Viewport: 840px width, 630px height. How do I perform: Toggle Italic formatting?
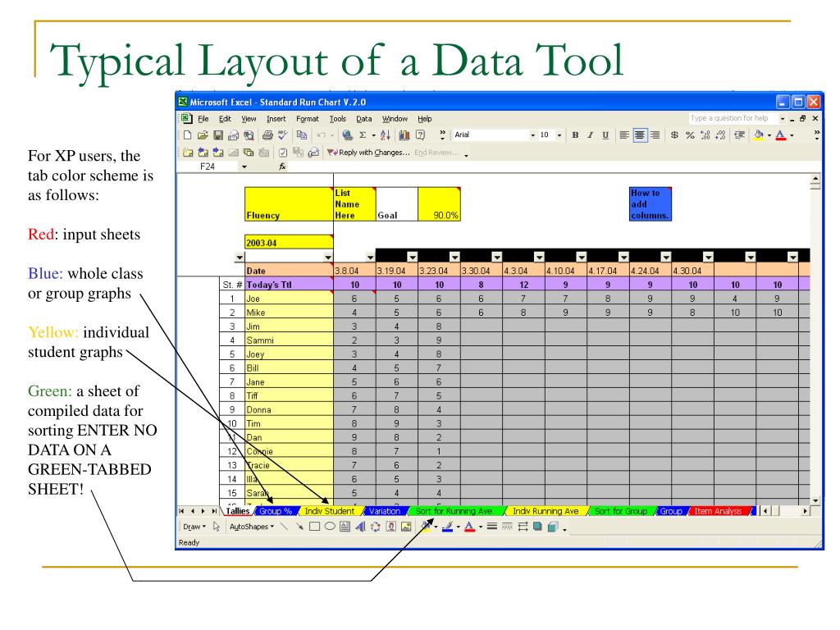click(590, 135)
